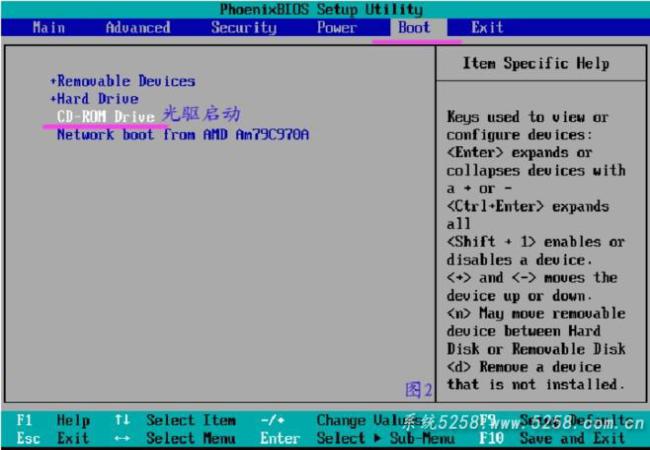Click the Item Specific Help heading
650x450 pixels.
[x=536, y=63]
